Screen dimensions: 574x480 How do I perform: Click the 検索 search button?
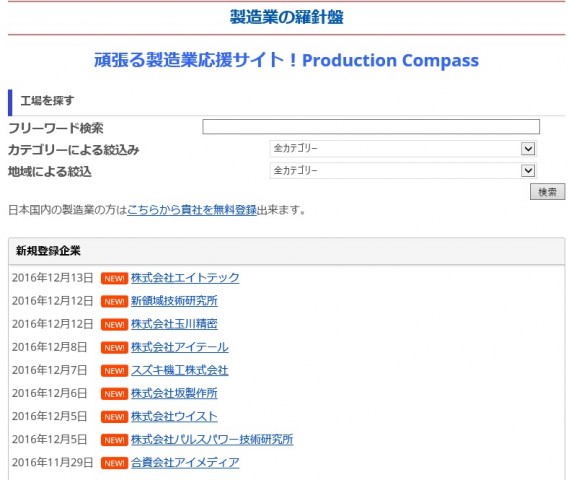pos(547,192)
